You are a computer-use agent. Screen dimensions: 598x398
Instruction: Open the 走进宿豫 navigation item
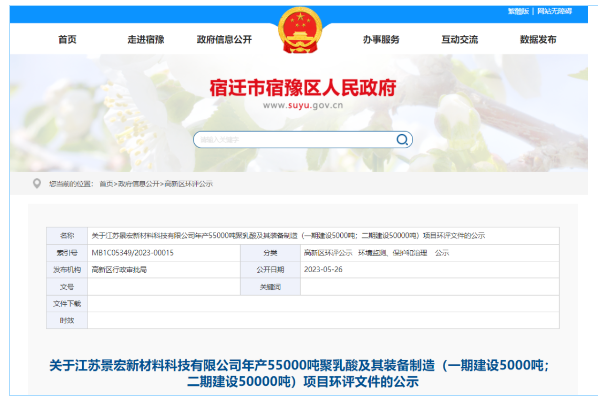coord(146,39)
